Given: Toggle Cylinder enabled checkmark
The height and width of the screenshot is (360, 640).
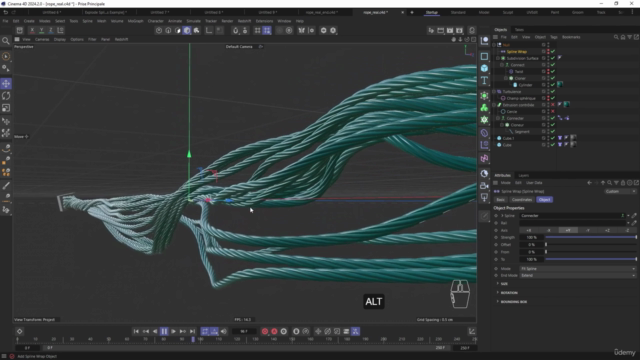Looking at the screenshot, I should pos(553,85).
